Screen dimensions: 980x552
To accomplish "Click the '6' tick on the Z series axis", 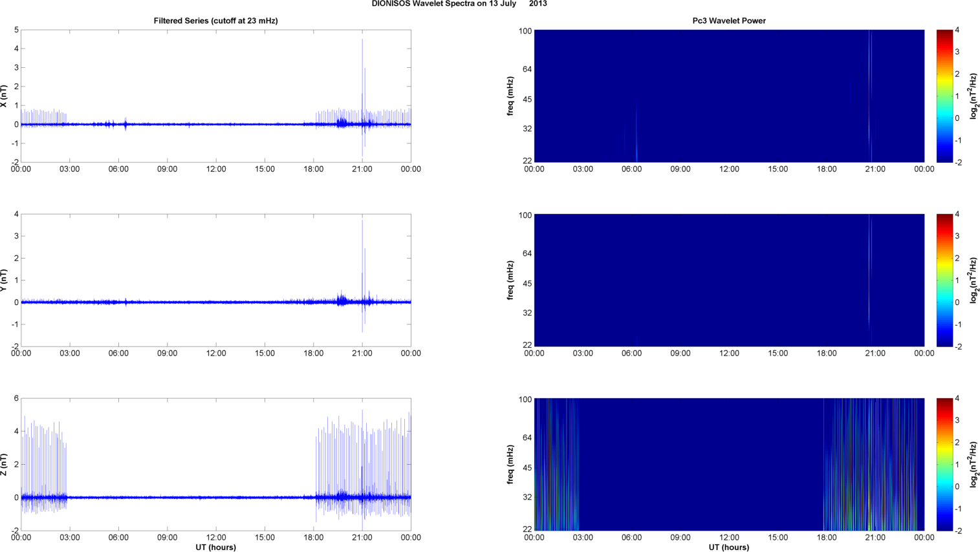I will pyautogui.click(x=16, y=398).
